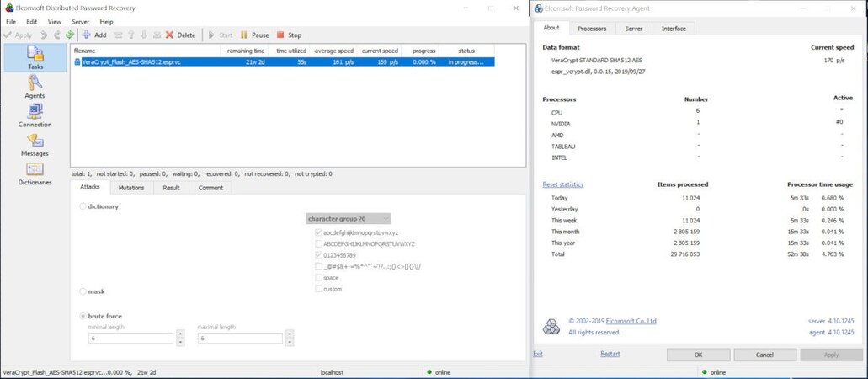Image resolution: width=868 pixels, height=379 pixels.
Task: Click the move-to-bottom toolbar icon
Action: [157, 35]
